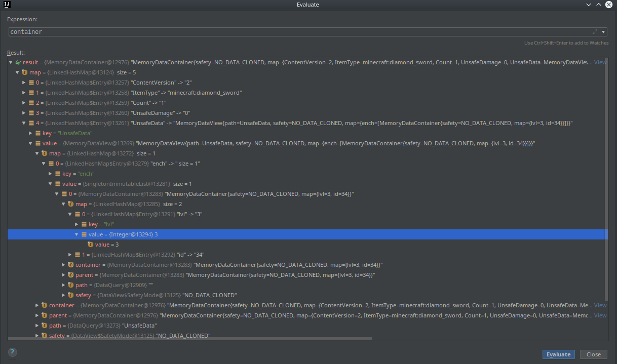617x364 pixels.
Task: Click the Evaluate button
Action: coord(558,354)
